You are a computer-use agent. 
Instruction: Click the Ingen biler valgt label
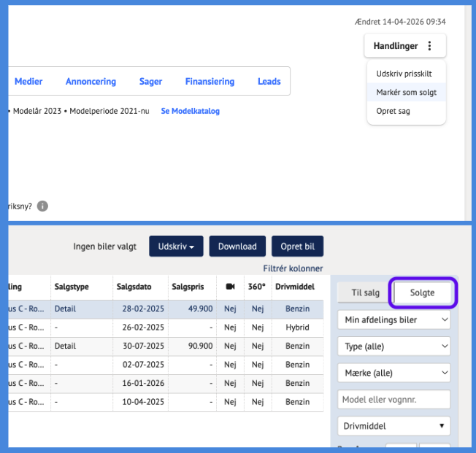click(x=104, y=247)
